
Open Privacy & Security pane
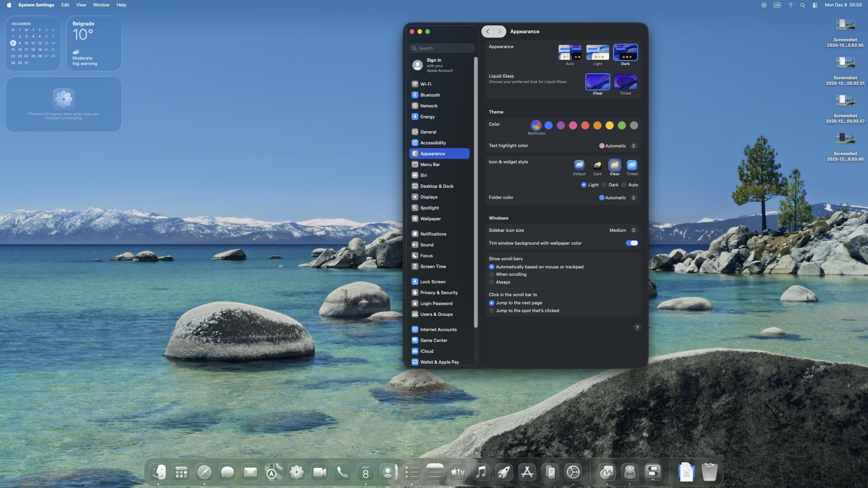439,292
